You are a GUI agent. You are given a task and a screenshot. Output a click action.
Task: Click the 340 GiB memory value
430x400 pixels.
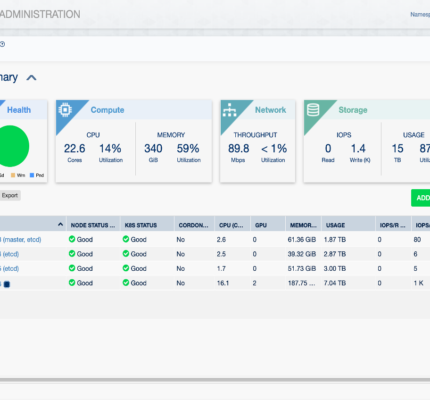coord(153,149)
